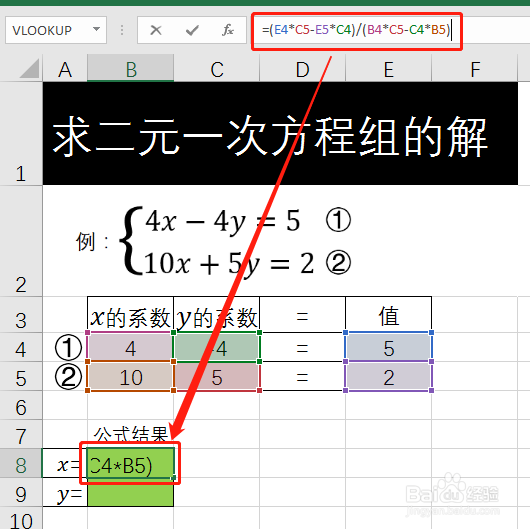Image resolution: width=530 pixels, height=529 pixels.
Task: Click cell E5 containing 2
Action: pos(389,376)
